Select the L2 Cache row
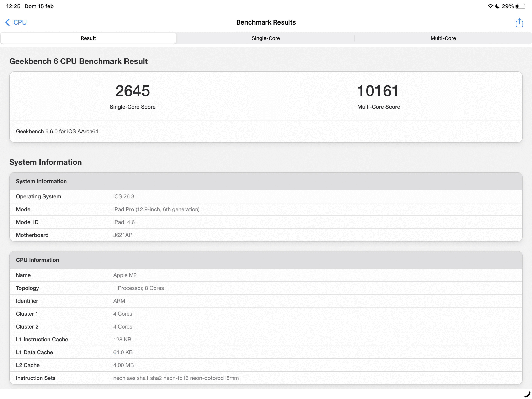 pos(266,365)
